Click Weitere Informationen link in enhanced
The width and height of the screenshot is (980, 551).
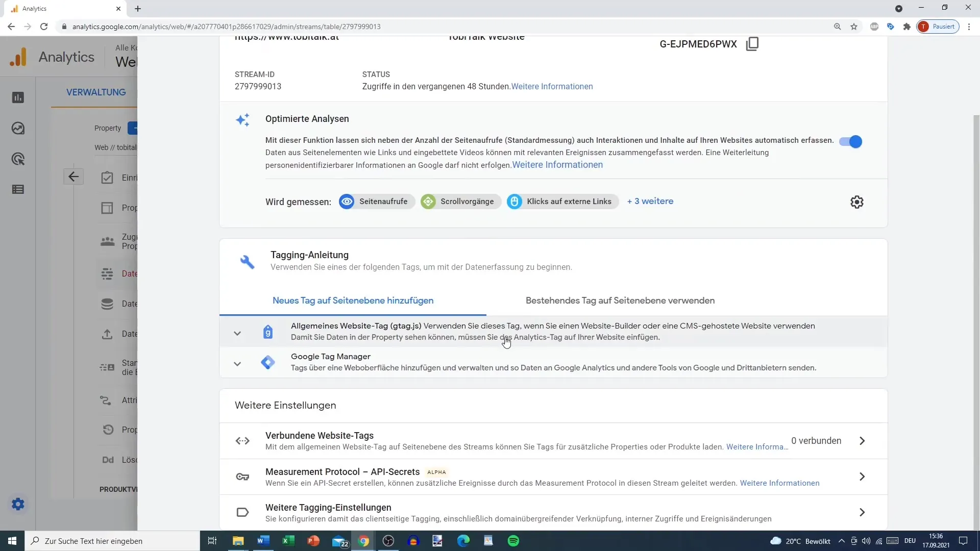pos(557,165)
